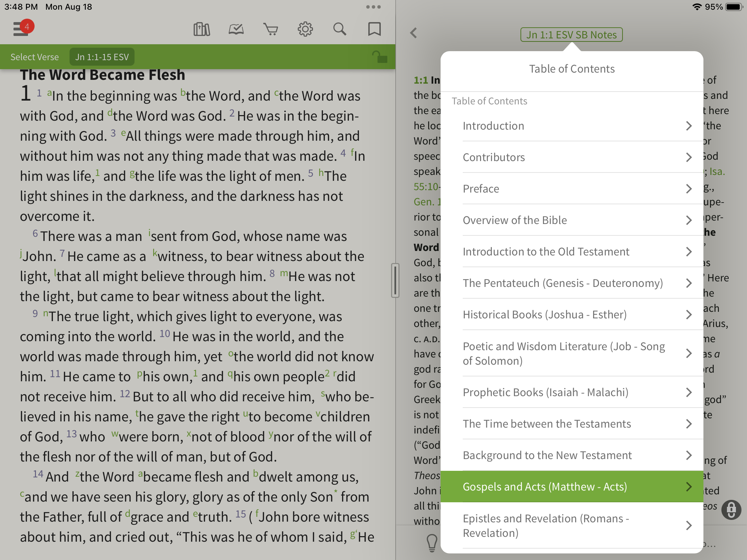Tap verse number 14
This screenshot has width=747, height=560.
coord(38,474)
